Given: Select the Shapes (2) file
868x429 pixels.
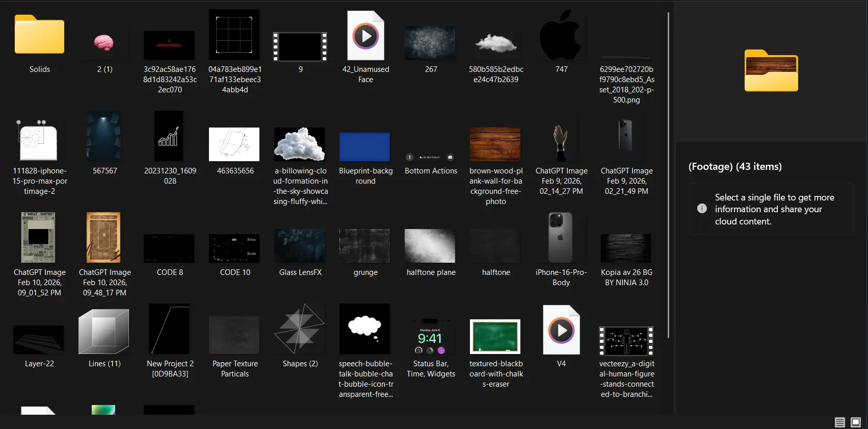Looking at the screenshot, I should (300, 330).
